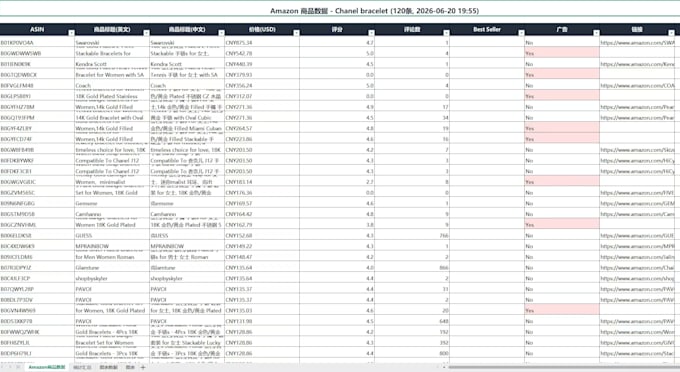Open the Amazon link in Swarovski row
Screen dimensions: 680x372
click(x=638, y=43)
